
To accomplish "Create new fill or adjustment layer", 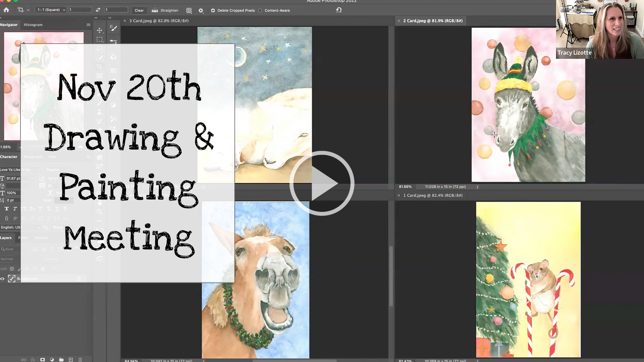I will pyautogui.click(x=52, y=360).
